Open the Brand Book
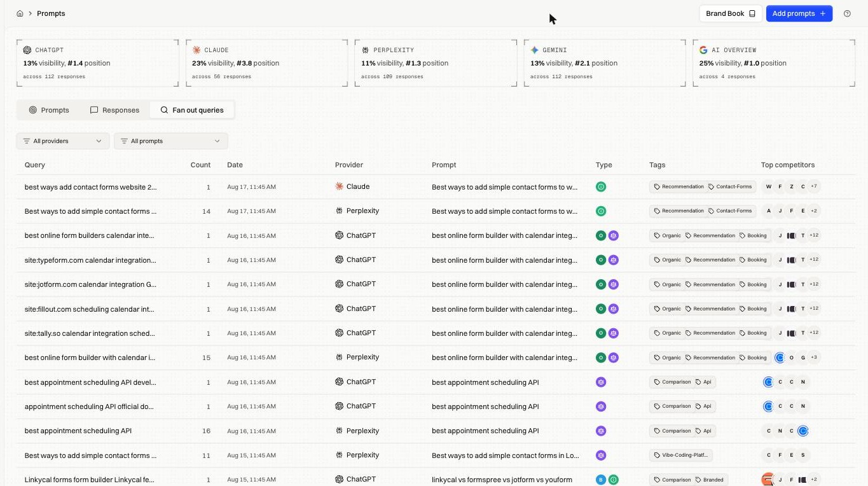 click(x=731, y=13)
